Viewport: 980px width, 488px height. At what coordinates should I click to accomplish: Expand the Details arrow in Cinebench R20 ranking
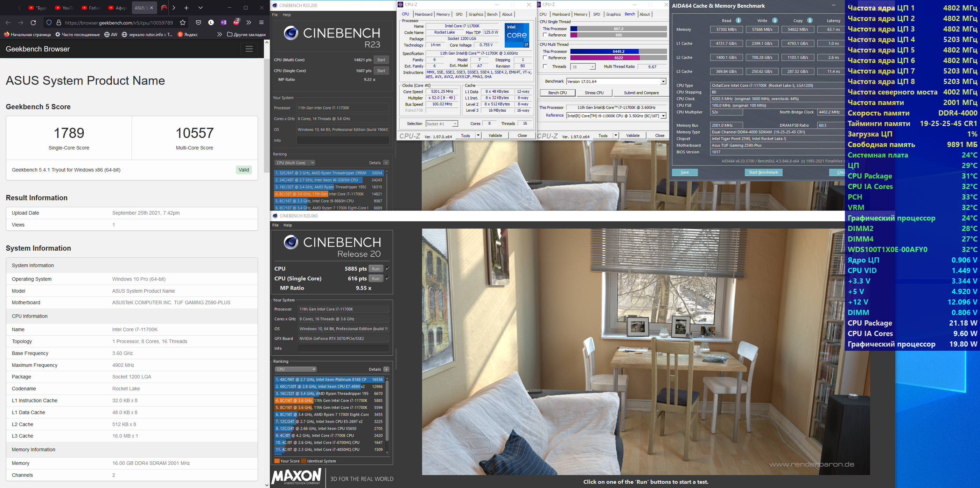click(x=386, y=369)
